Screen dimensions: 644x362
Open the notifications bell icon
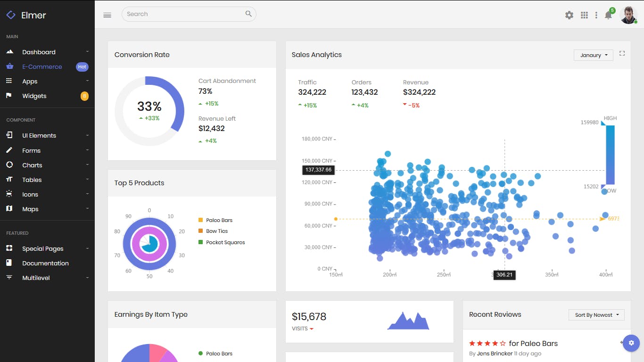coord(608,15)
